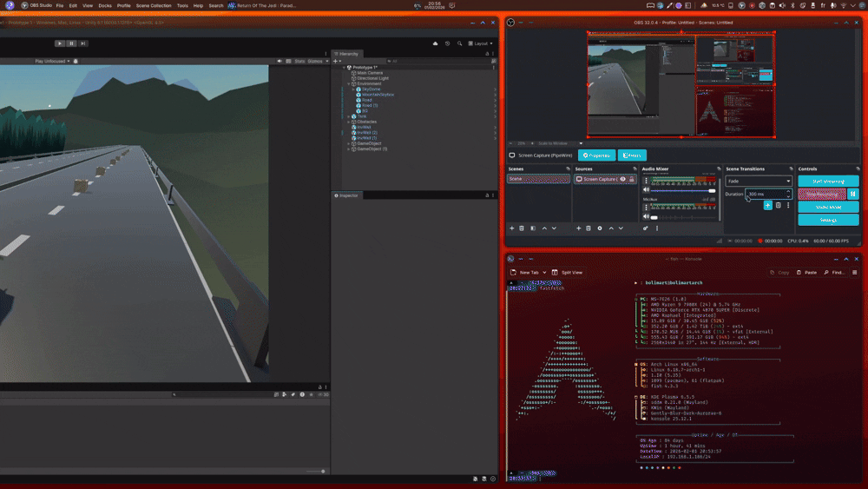Move source down in Sources dock
868x489 pixels.
pos(621,228)
